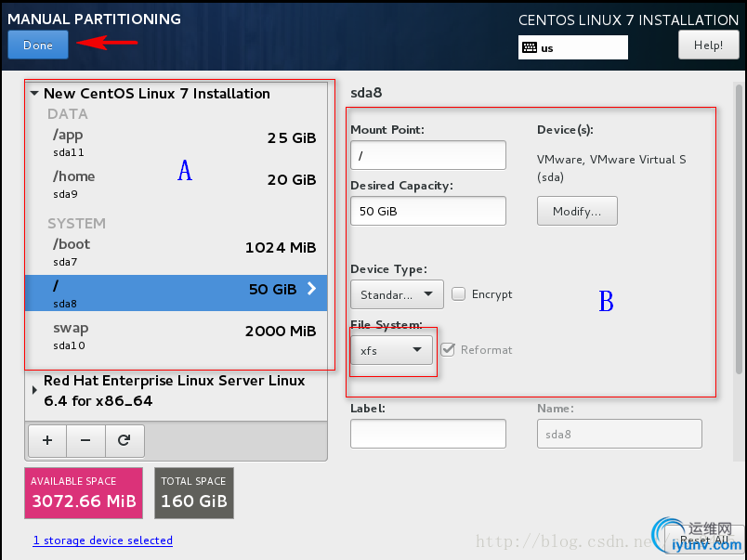Click the Desired Capacity input field
The width and height of the screenshot is (747, 560).
[x=428, y=211]
